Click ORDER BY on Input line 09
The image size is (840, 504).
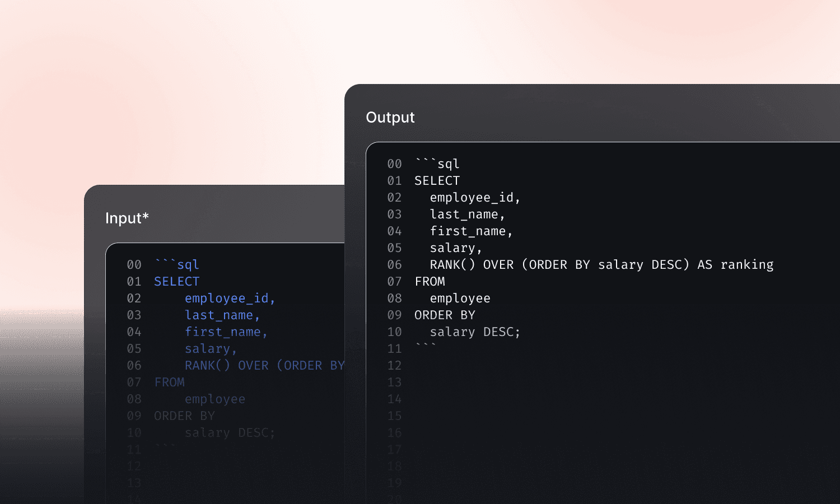coord(184,416)
